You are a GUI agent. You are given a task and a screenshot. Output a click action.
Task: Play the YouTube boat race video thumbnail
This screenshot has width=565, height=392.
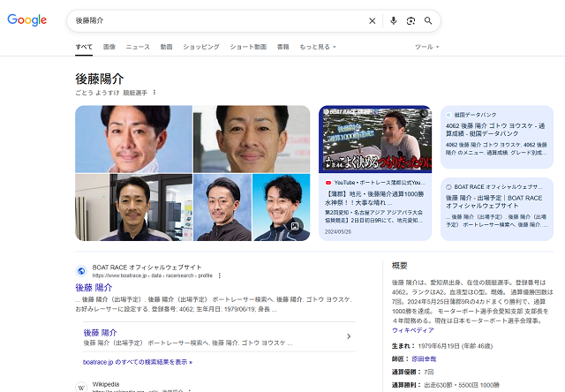(x=375, y=139)
